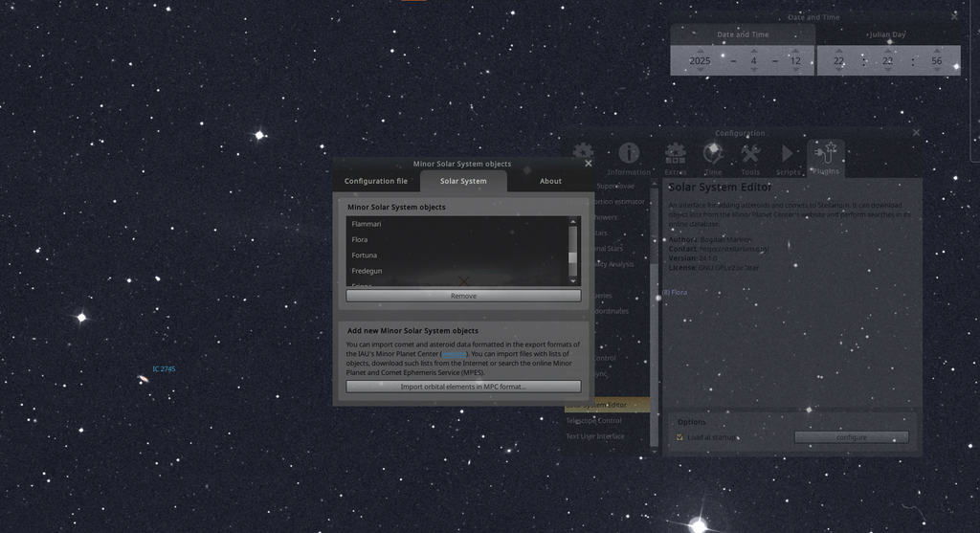
Task: Increase the year value 2025
Action: pos(700,52)
